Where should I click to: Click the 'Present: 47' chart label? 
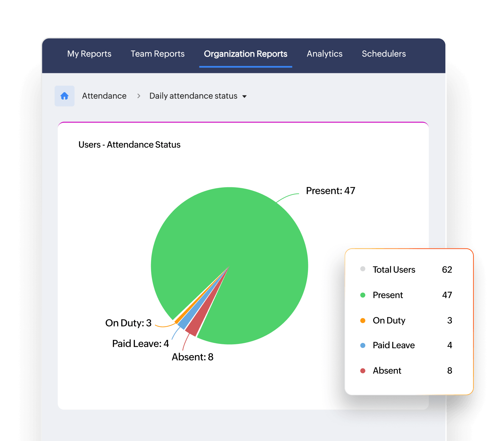[330, 191]
